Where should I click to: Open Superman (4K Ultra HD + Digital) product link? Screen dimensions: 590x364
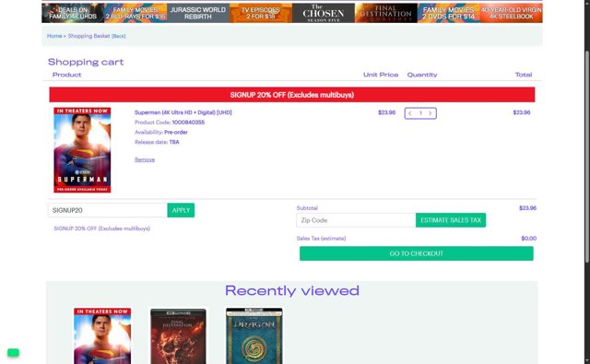(x=183, y=112)
